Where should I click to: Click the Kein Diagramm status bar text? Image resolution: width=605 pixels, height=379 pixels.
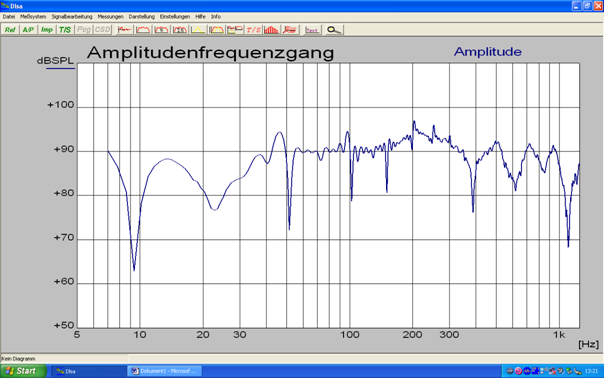click(18, 359)
